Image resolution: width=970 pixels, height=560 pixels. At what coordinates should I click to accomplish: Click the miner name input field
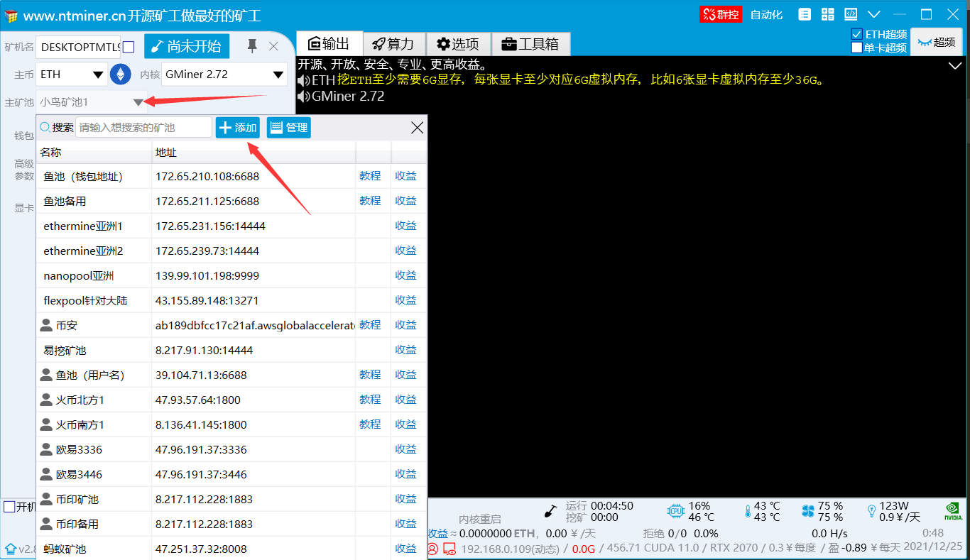pos(78,47)
